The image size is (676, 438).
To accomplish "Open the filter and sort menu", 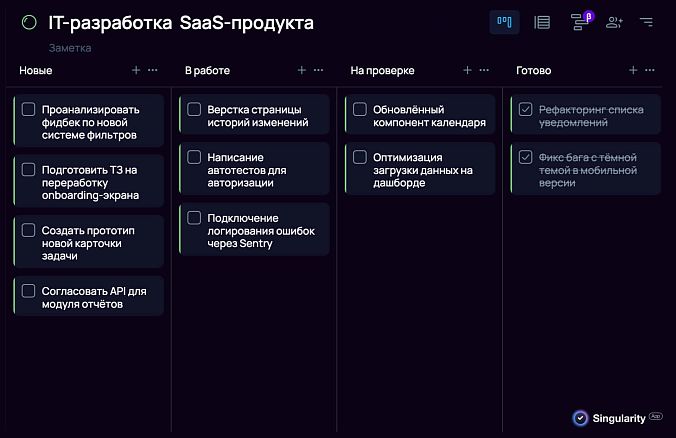I will (646, 22).
